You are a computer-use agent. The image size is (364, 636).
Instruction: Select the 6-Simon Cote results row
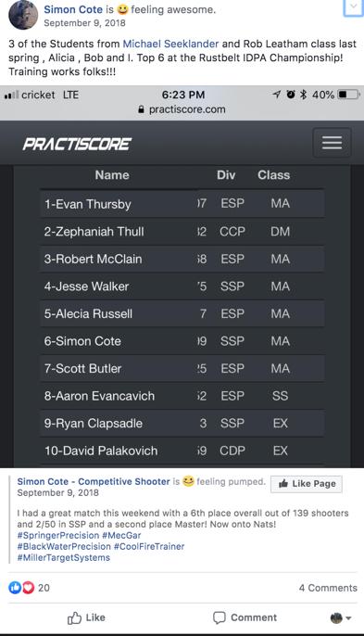pyautogui.click(x=182, y=341)
